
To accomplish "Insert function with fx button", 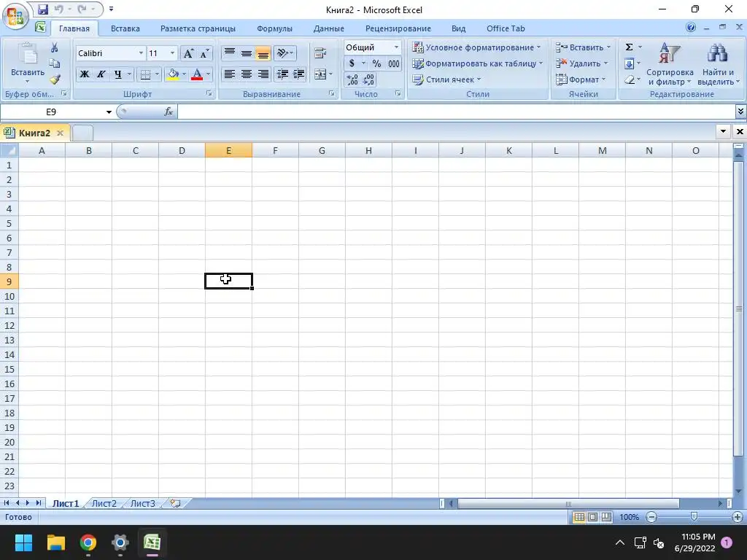I will pos(169,112).
